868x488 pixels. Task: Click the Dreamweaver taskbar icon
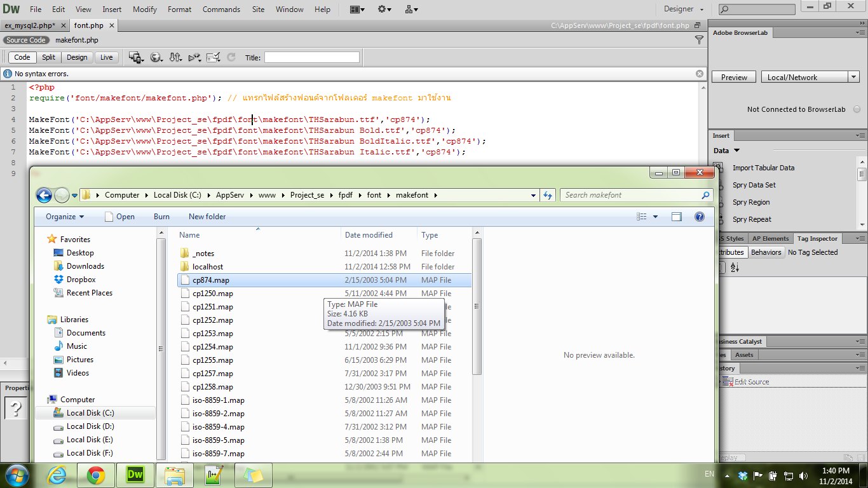coord(135,475)
